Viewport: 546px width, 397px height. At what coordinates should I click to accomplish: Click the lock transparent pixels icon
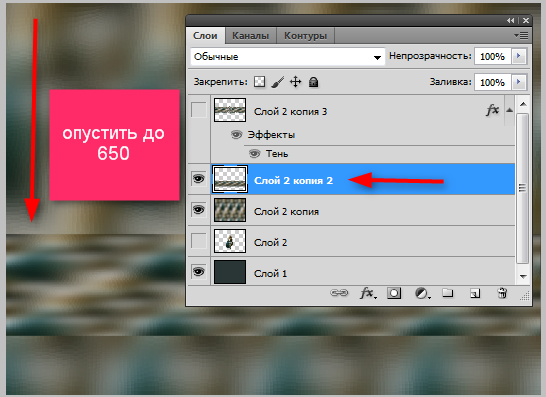coord(259,82)
